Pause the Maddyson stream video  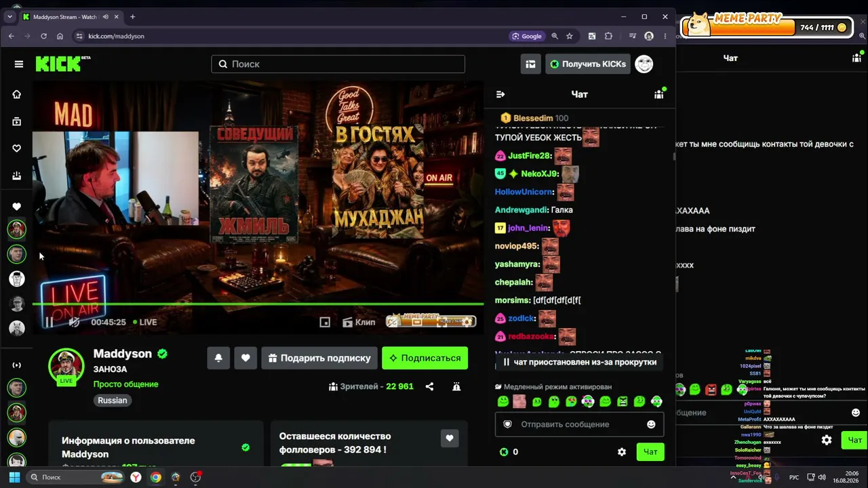point(50,322)
